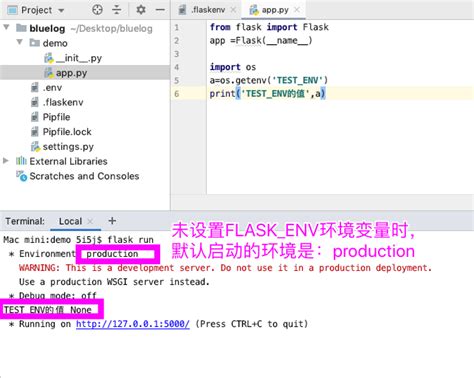This screenshot has width=474, height=378.
Task: Select the Local terminal tab
Action: [70, 221]
